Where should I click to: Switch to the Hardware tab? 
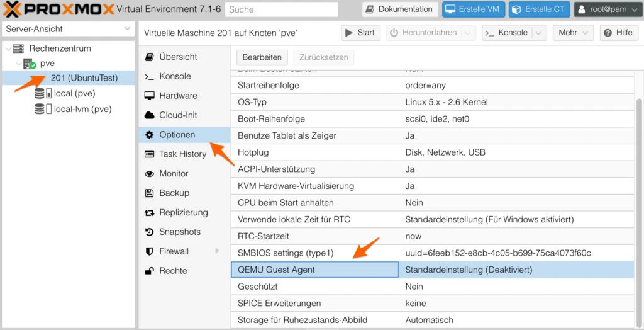click(178, 96)
